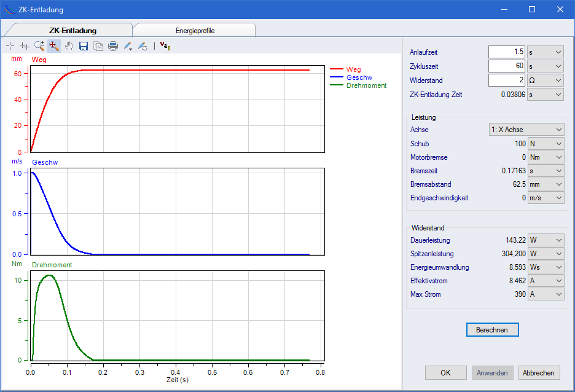This screenshot has width=575, height=392.
Task: Toggle the active zoom-pan magnifier tool
Action: click(54, 45)
